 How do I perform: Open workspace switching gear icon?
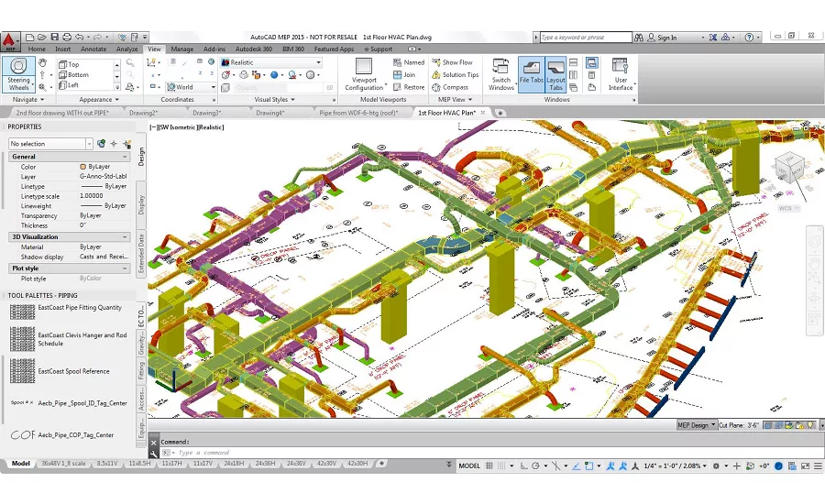pyautogui.click(x=716, y=466)
